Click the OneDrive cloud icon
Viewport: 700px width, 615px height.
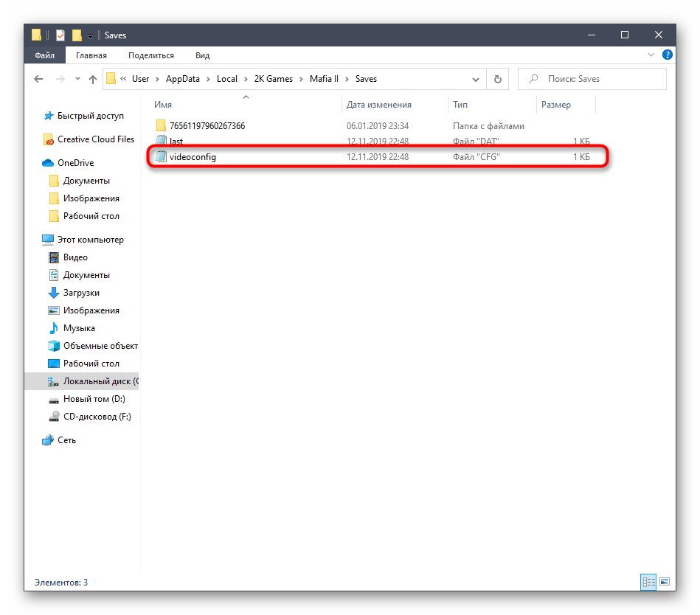(49, 163)
